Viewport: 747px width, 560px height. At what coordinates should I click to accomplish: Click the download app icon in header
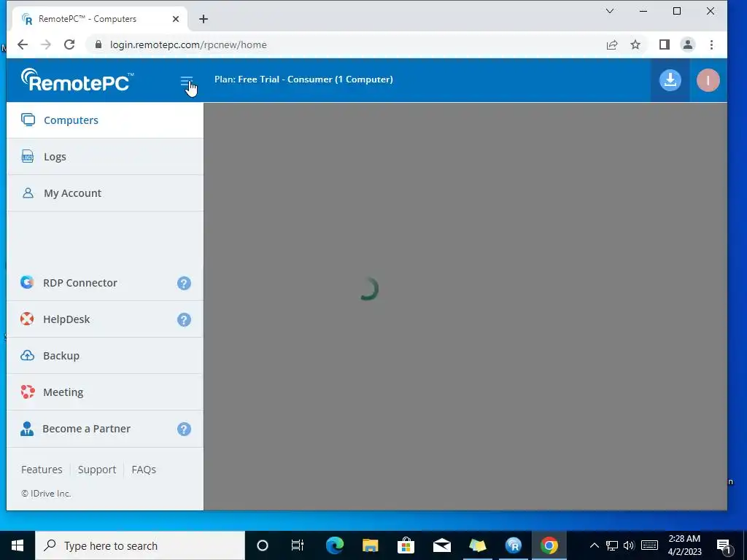670,80
